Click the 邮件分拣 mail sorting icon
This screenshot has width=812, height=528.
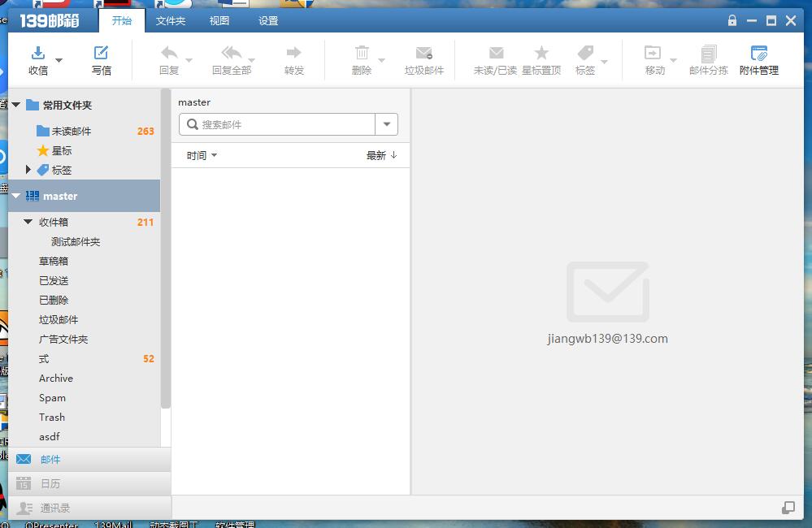(x=709, y=54)
